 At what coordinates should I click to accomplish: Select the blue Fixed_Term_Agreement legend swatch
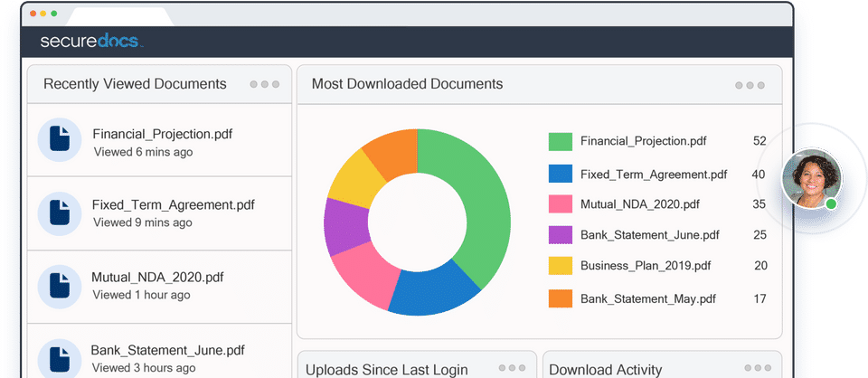click(561, 174)
